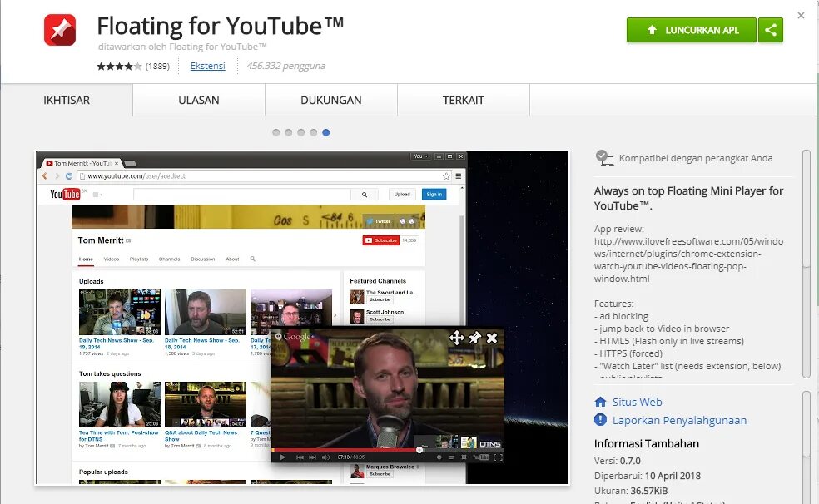Click the channel search magnifier icon
819x504 pixels.
click(x=253, y=259)
